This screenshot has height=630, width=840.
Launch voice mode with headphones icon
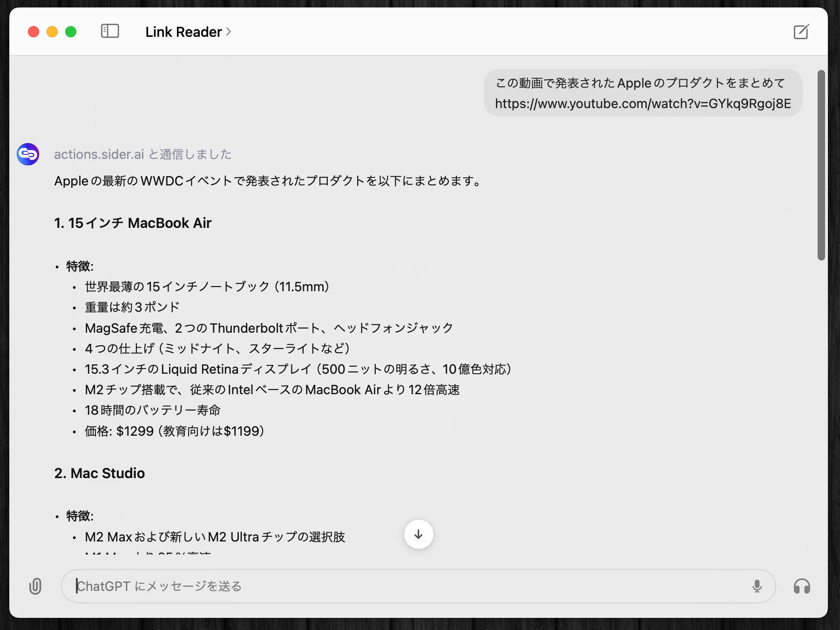pyautogui.click(x=801, y=586)
